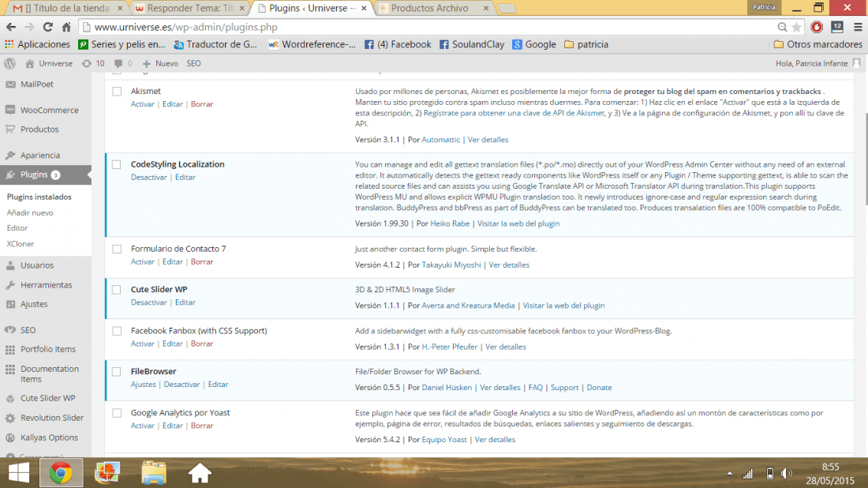The height and width of the screenshot is (488, 868).
Task: Open Hola, Patricia Infante account menu
Action: 818,64
